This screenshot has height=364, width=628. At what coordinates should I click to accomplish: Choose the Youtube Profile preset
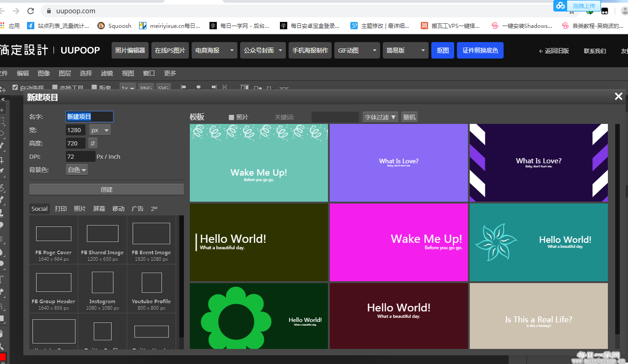[151, 289]
